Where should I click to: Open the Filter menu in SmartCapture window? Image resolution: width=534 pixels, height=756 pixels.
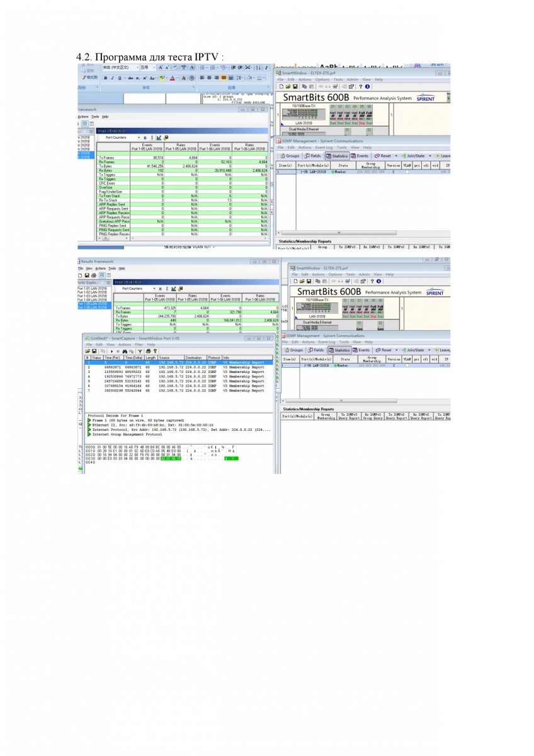[x=139, y=345]
